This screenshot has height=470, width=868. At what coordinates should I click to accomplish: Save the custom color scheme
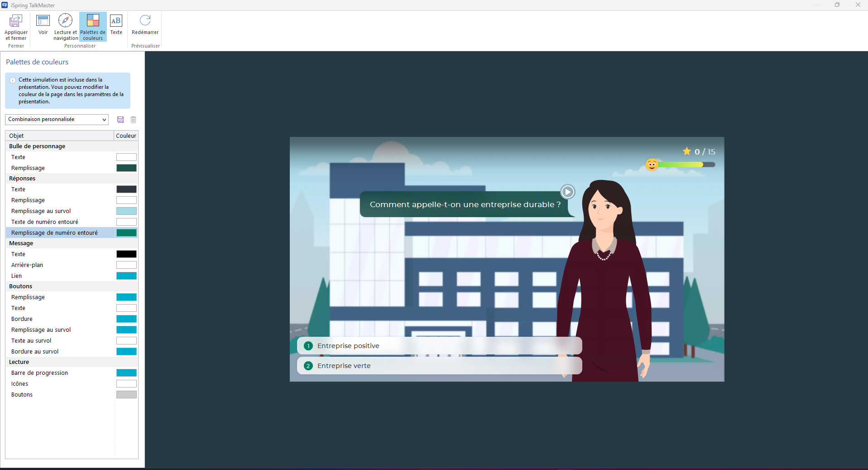pos(120,120)
